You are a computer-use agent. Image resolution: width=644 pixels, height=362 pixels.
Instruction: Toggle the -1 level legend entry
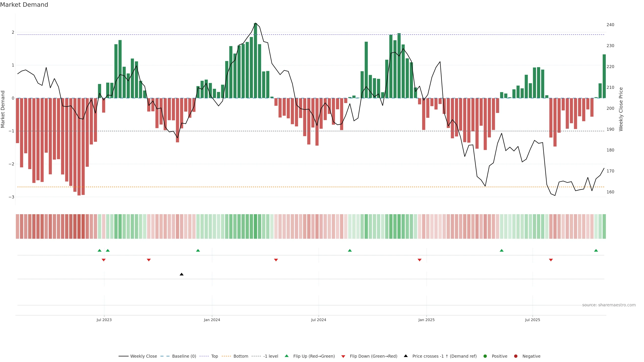tap(271, 356)
